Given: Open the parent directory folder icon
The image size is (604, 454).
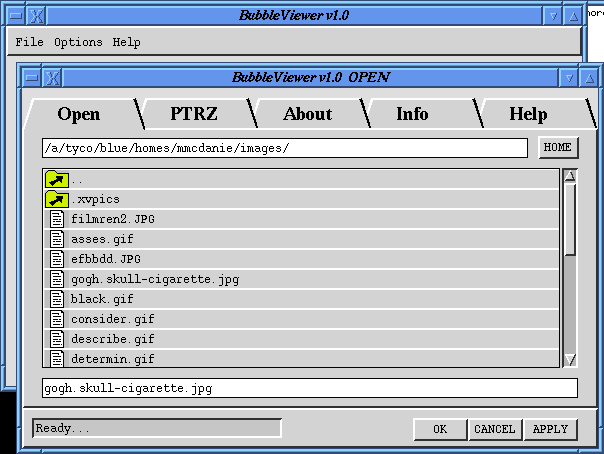Looking at the screenshot, I should tap(56, 179).
